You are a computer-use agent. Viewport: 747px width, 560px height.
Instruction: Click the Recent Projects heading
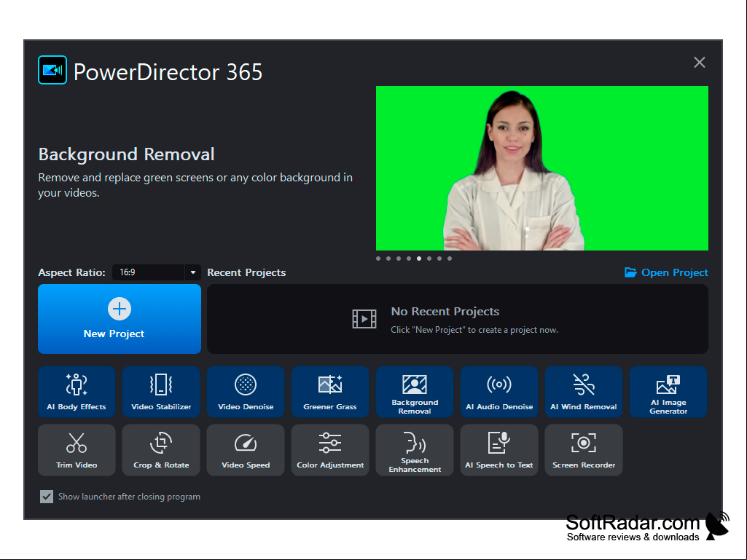246,272
